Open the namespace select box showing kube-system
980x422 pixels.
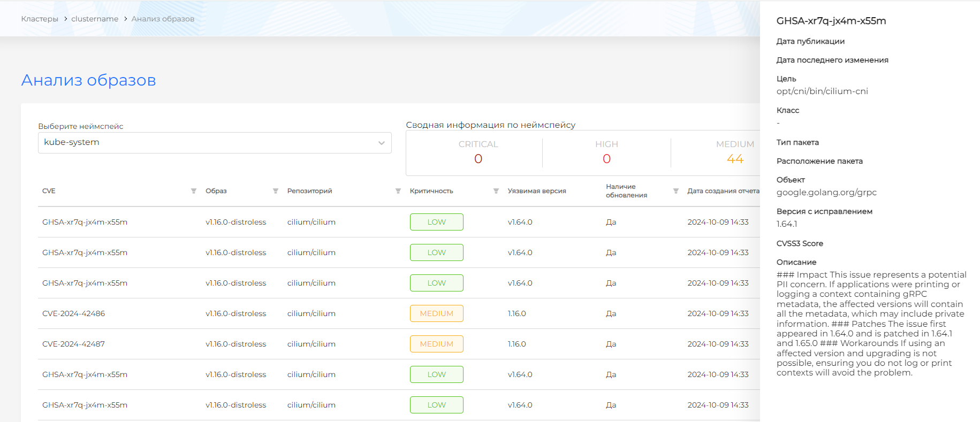[x=214, y=143]
